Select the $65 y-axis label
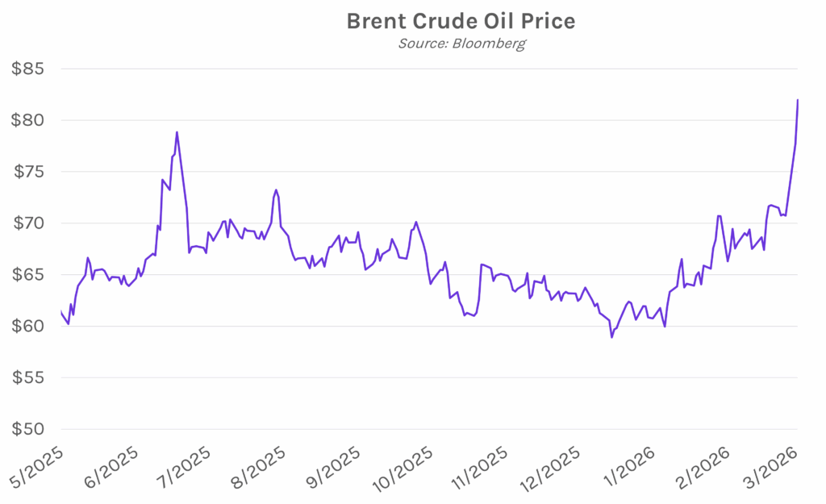Screen dimensions: 826x504 pos(27,275)
